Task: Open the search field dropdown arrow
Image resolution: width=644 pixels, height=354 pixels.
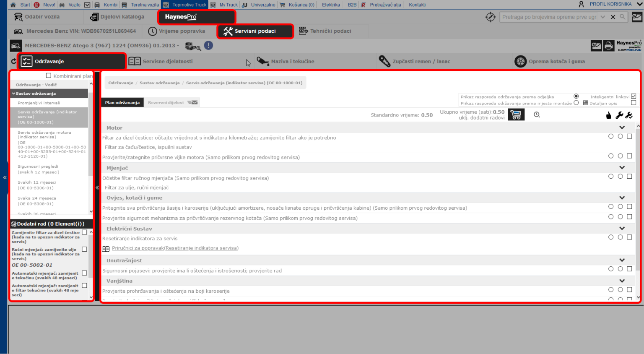Action: coord(603,17)
